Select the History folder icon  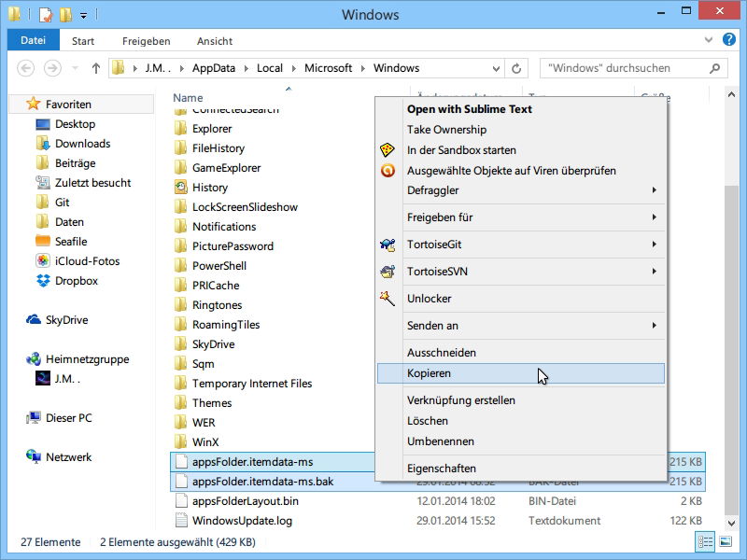[181, 188]
